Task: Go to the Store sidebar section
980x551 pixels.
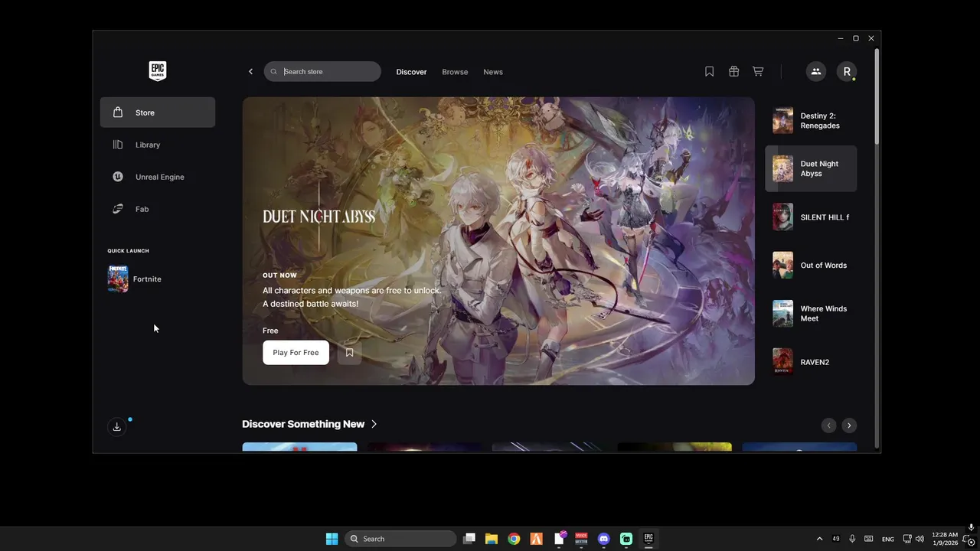Action: pos(158,112)
